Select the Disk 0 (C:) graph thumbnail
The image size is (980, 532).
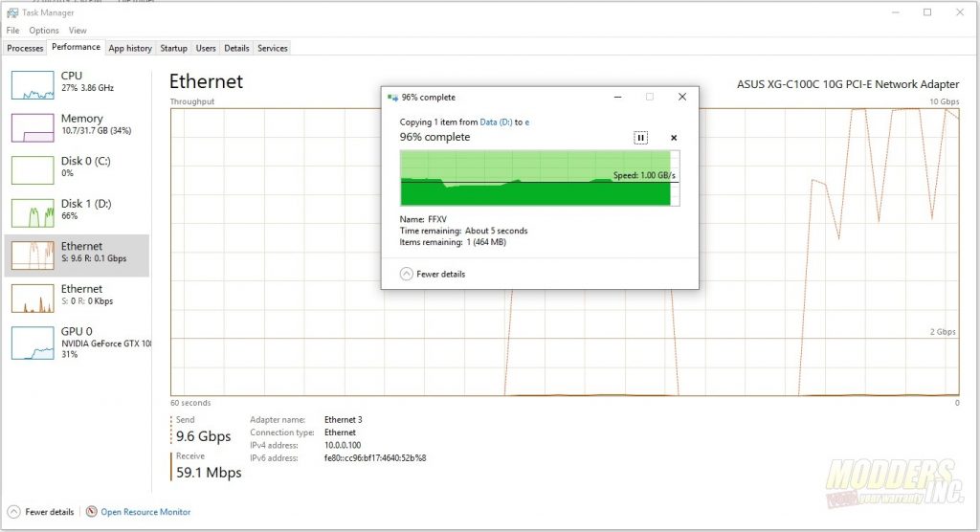tap(33, 170)
